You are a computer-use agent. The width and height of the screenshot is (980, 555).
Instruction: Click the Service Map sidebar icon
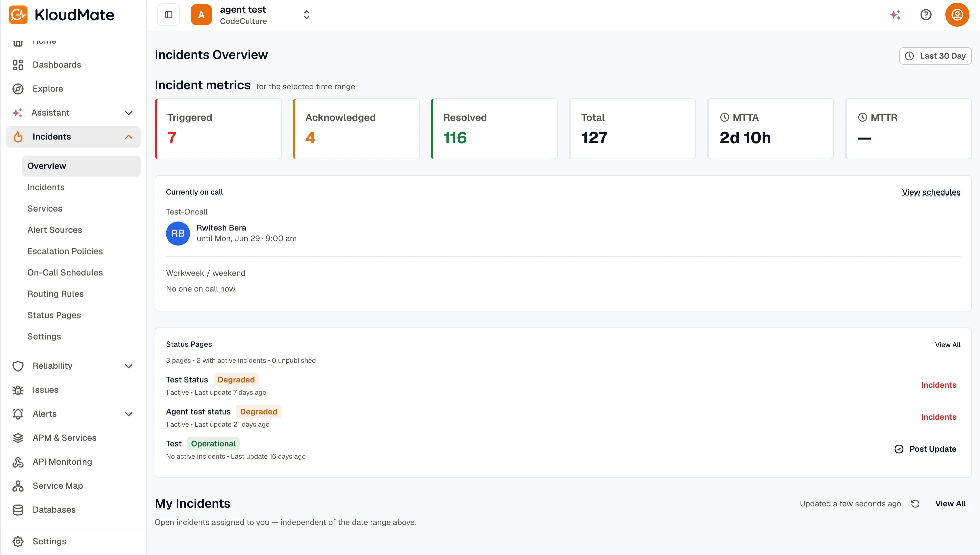(x=18, y=486)
